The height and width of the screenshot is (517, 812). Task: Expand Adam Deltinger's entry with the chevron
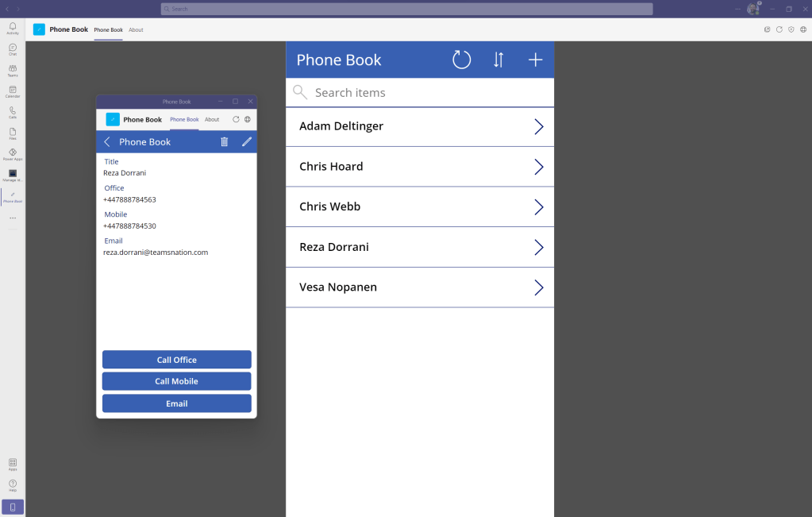539,126
